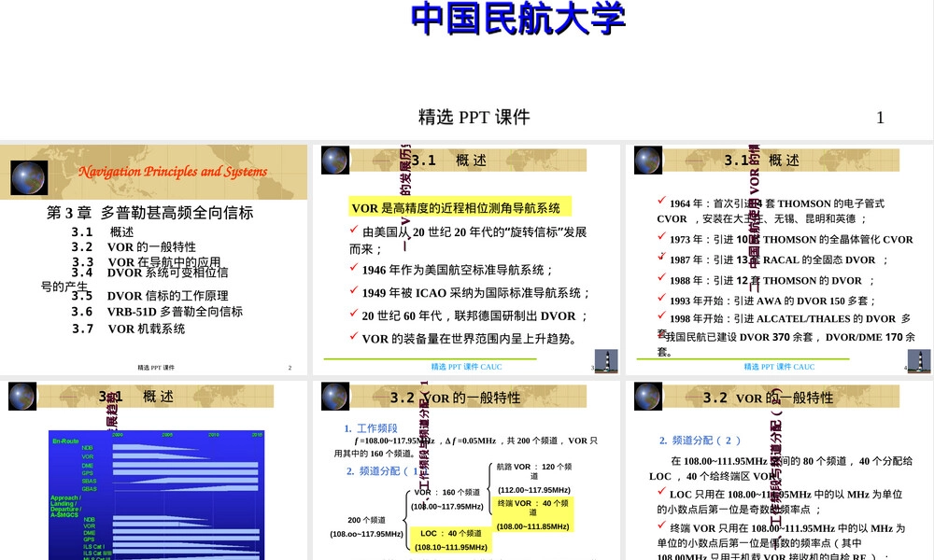Click the globe icon on the 频道分配(2) slide

(648, 397)
